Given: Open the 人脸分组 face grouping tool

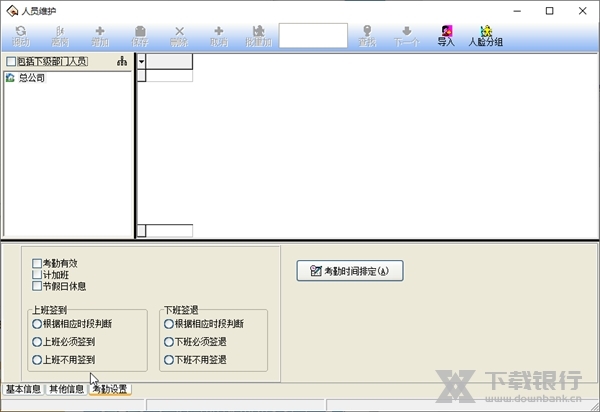Looking at the screenshot, I should click(486, 36).
